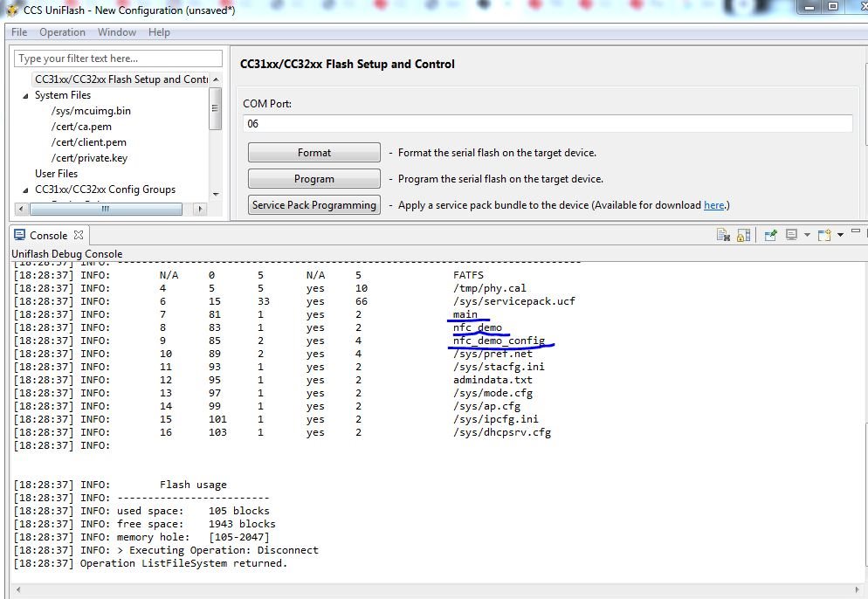Open the Display Selected Console dropdown arrow
The image size is (868, 599).
coord(807,235)
